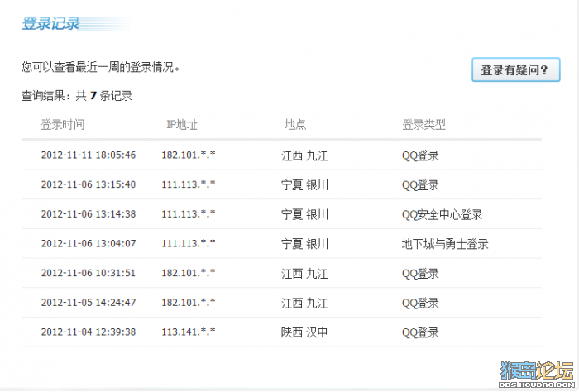Click IP 111.113.*.* in the 13:14:38 row
The width and height of the screenshot is (579, 392).
pos(189,214)
